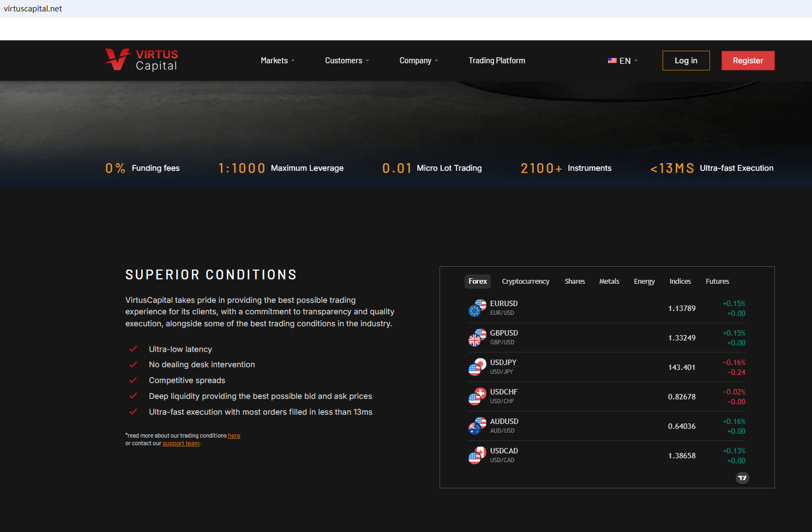The image size is (812, 532).
Task: Click the red Register button
Action: (748, 61)
